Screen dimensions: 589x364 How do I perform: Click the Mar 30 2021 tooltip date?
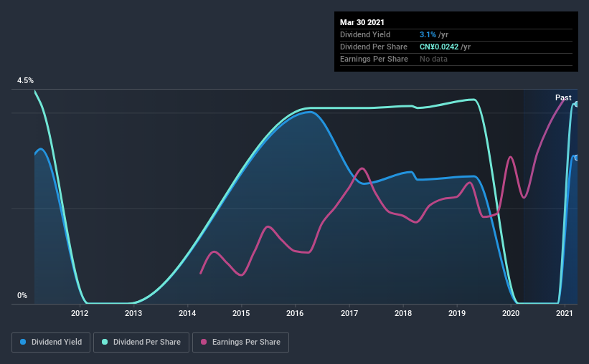(362, 22)
